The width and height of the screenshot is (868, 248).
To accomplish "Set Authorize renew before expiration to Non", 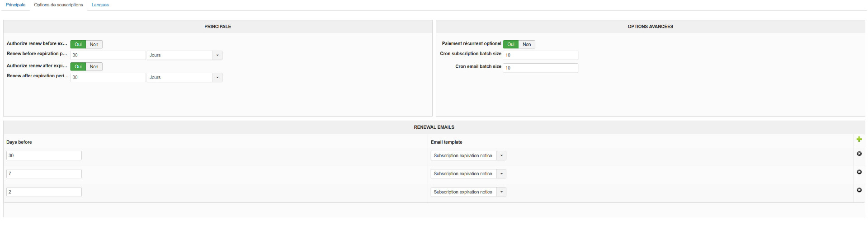I will pyautogui.click(x=94, y=44).
